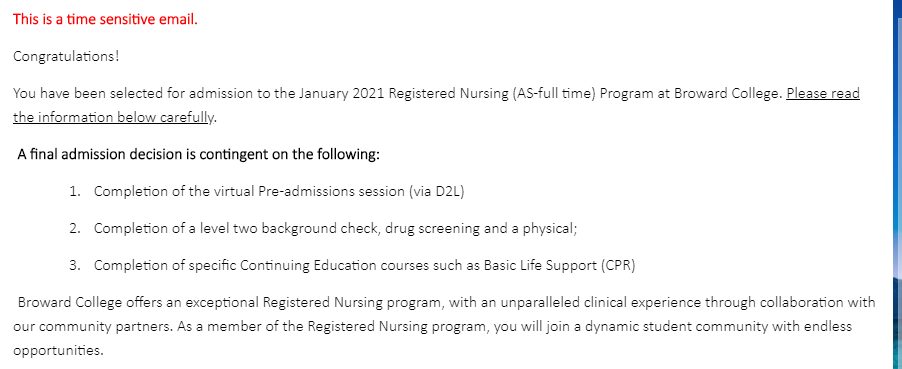
Task: Click the "Congratulations!" greeting line
Action: 66,56
